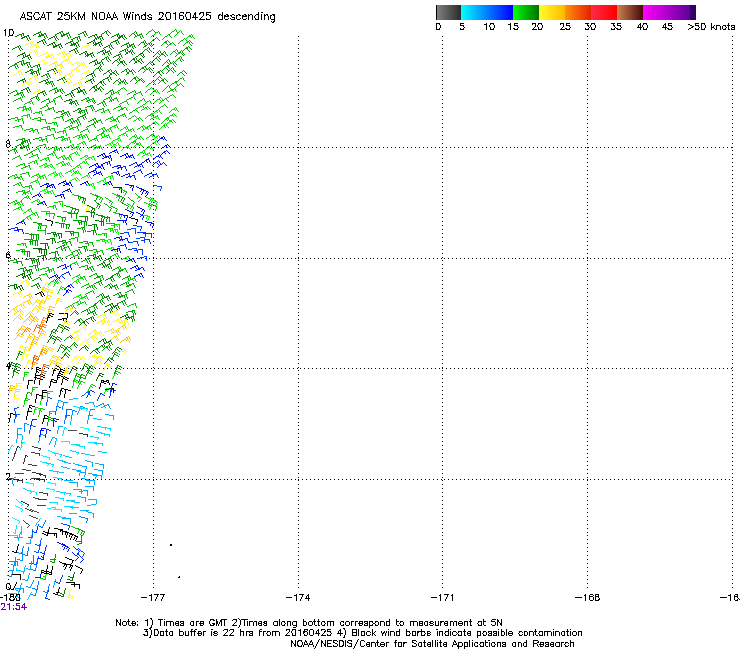Viewport: 740px width, 650px height.
Task: Click the '-174' longitude axis label
Action: point(298,598)
